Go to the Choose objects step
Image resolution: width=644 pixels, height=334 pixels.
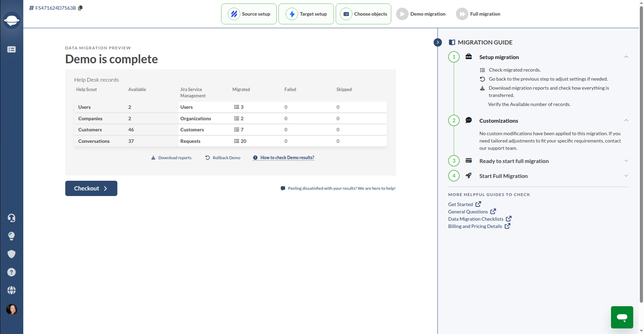[x=363, y=14]
